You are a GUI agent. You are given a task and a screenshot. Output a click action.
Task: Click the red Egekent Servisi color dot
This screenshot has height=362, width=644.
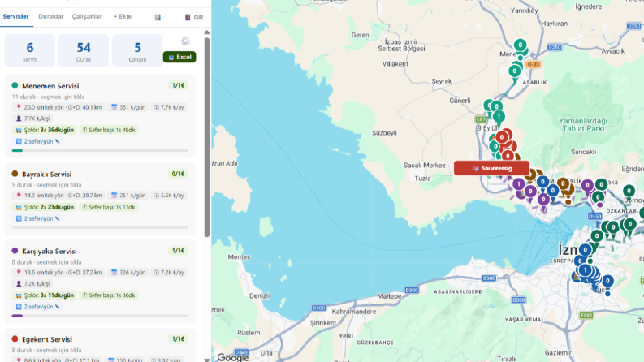[15, 339]
